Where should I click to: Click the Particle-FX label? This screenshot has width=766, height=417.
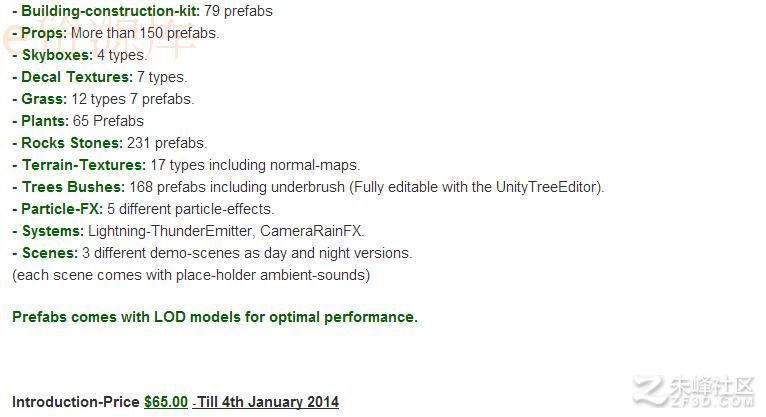pyautogui.click(x=62, y=208)
